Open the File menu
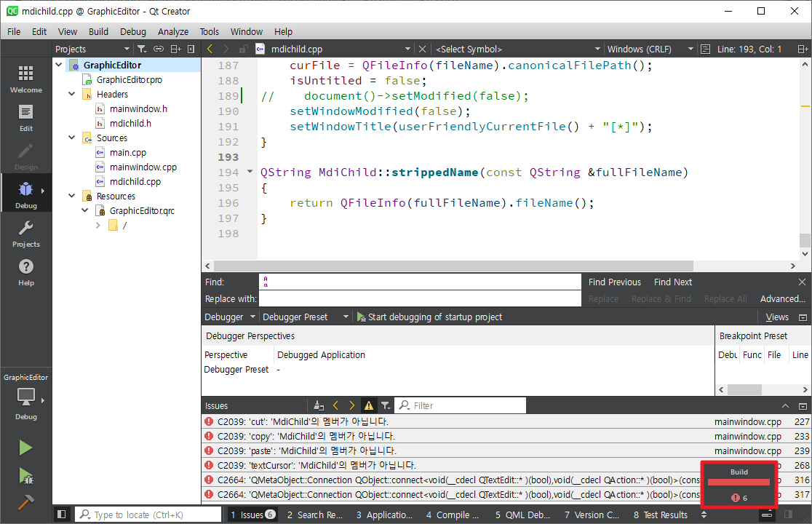Screen dimensions: 812x524 14,31
